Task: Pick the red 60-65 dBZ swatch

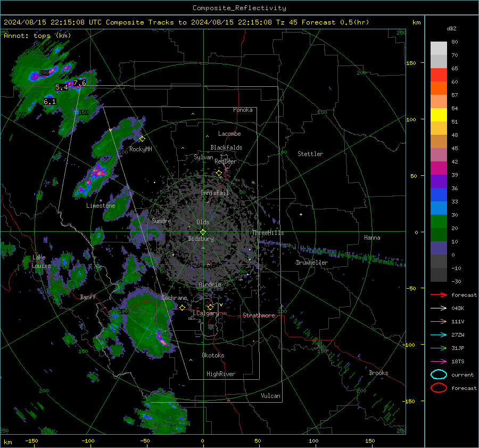Action: (439, 75)
